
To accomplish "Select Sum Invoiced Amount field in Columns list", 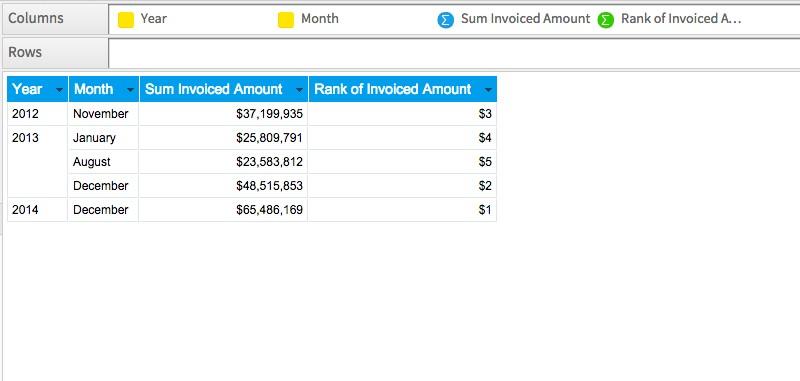I will pos(525,19).
